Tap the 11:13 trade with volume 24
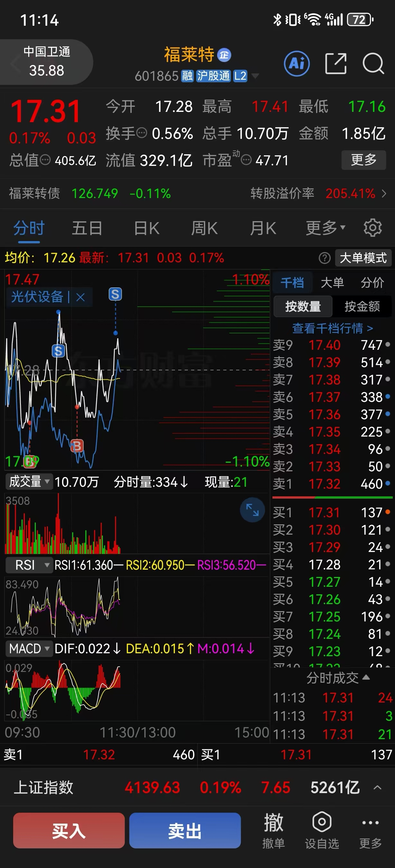This screenshot has height=868, width=395. click(332, 698)
